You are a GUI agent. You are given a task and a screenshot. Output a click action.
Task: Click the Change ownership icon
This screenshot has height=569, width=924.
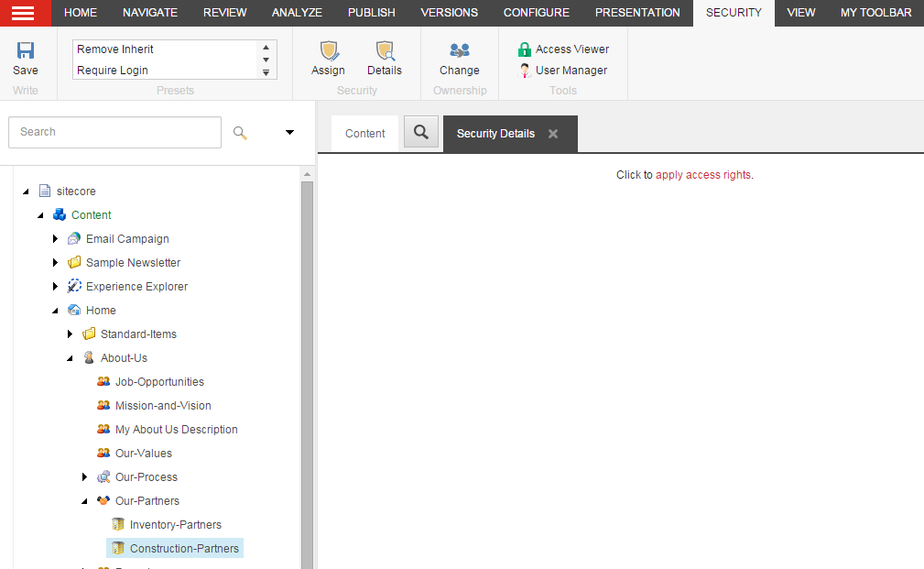459,51
